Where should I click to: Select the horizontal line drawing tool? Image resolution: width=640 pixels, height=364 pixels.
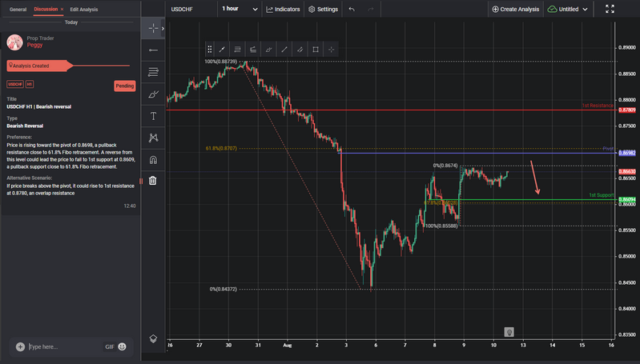[153, 50]
